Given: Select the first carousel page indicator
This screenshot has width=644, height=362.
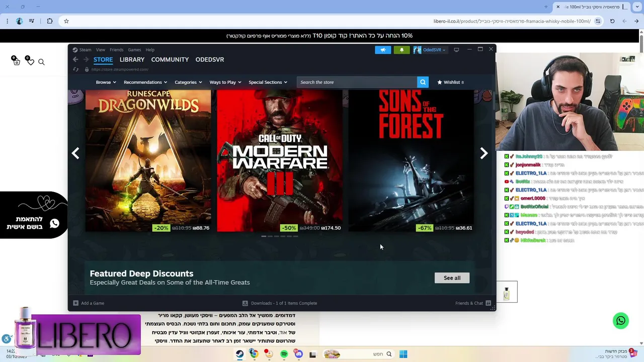Looking at the screenshot, I should pos(264,236).
